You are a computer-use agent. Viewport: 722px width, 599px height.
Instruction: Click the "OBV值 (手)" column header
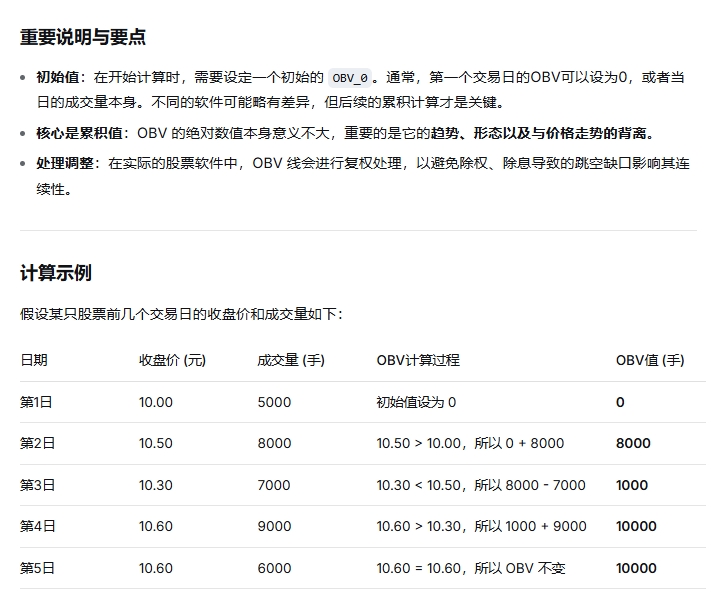649,360
